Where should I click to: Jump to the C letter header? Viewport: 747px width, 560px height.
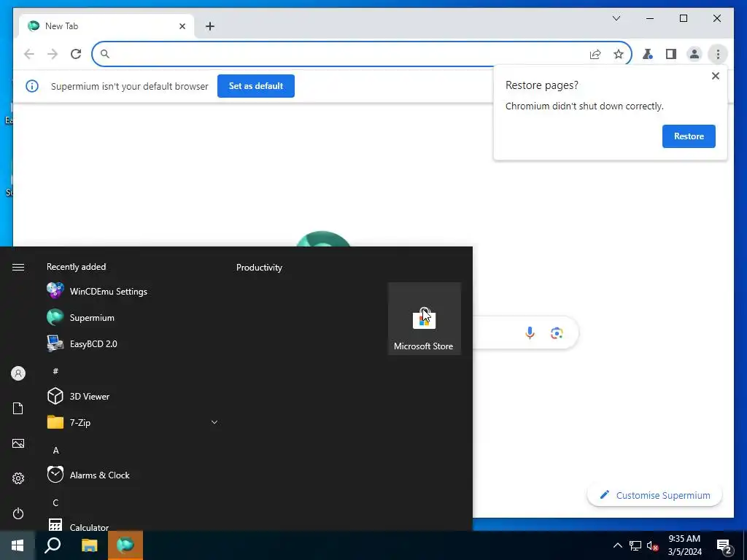coord(55,502)
